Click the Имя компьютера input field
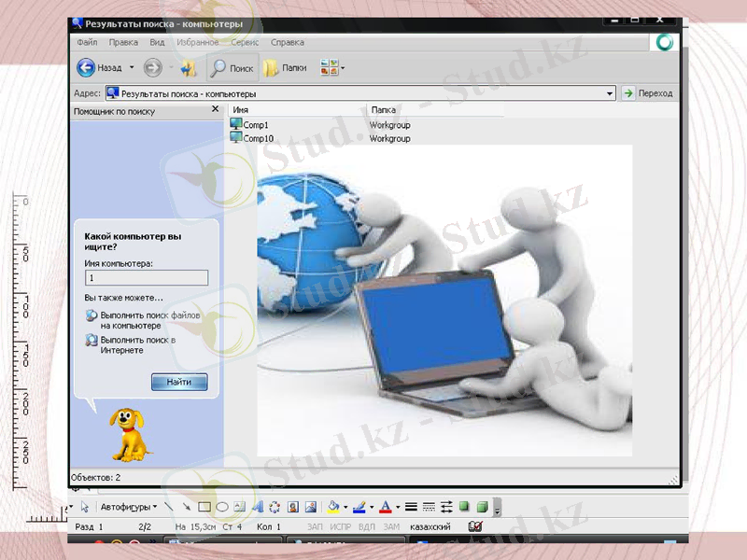 pyautogui.click(x=146, y=277)
